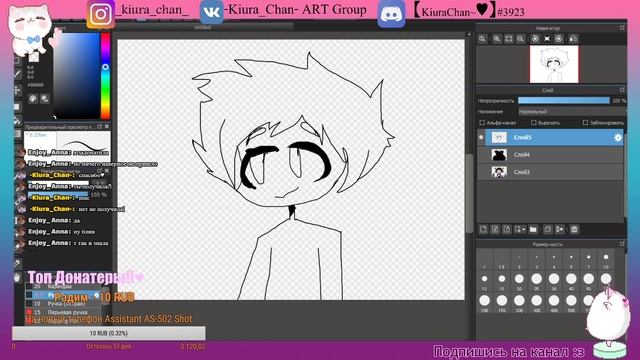Choose brush size 30

[x=554, y=282]
